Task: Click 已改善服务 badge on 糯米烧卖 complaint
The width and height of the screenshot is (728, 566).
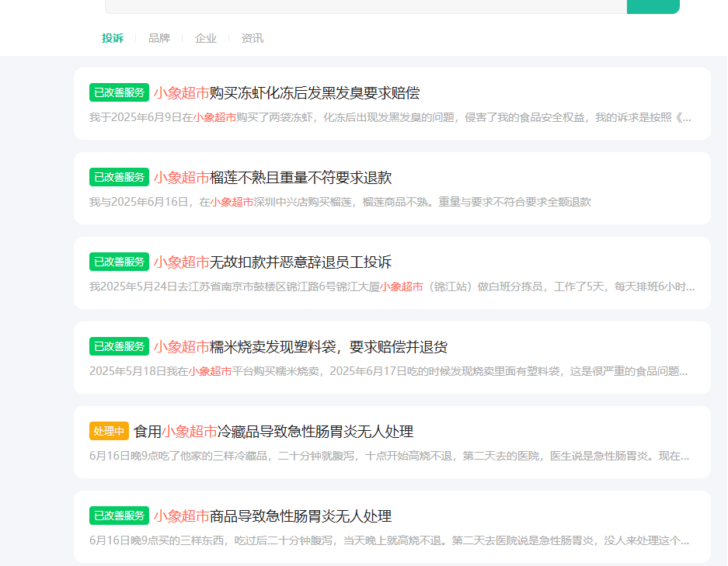Action: tap(119, 346)
